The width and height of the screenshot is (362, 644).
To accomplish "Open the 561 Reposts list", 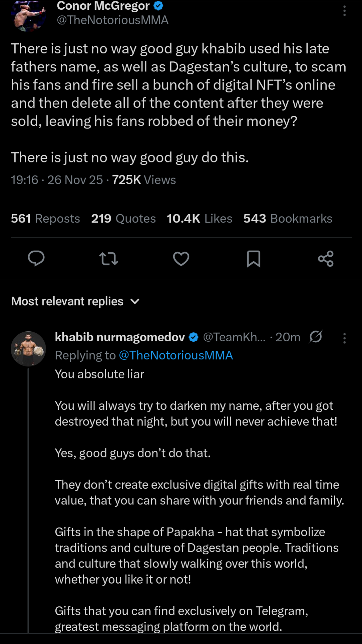I will tap(45, 218).
